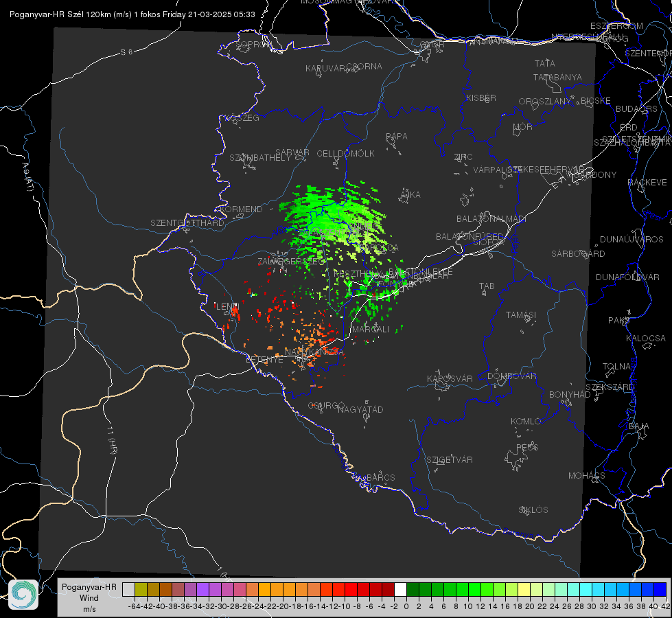Select the OROSZLANY label

tap(545, 101)
